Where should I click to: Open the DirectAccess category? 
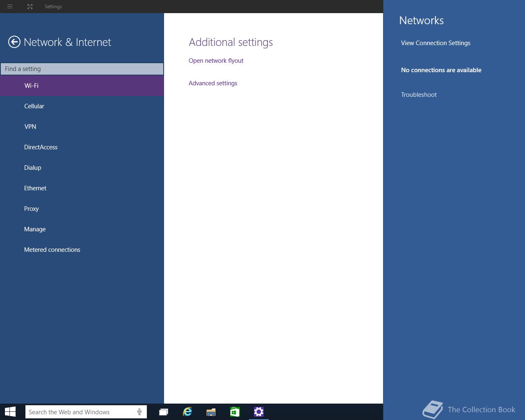(x=82, y=147)
